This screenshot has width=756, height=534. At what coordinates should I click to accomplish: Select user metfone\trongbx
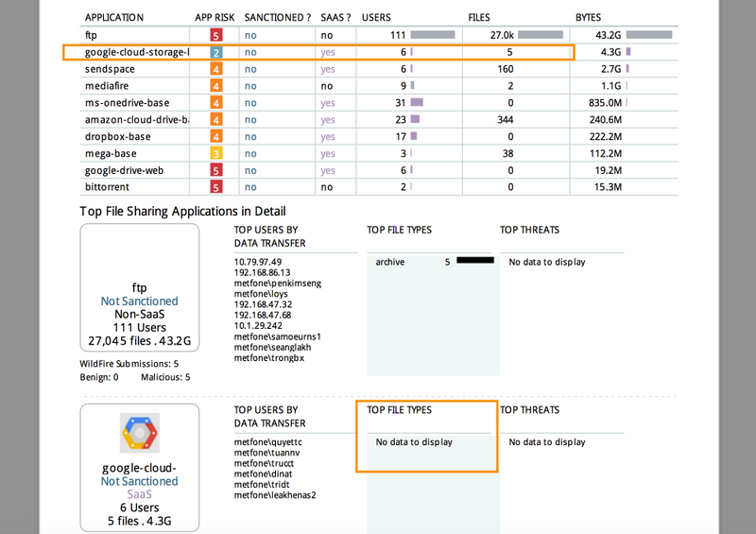(269, 358)
